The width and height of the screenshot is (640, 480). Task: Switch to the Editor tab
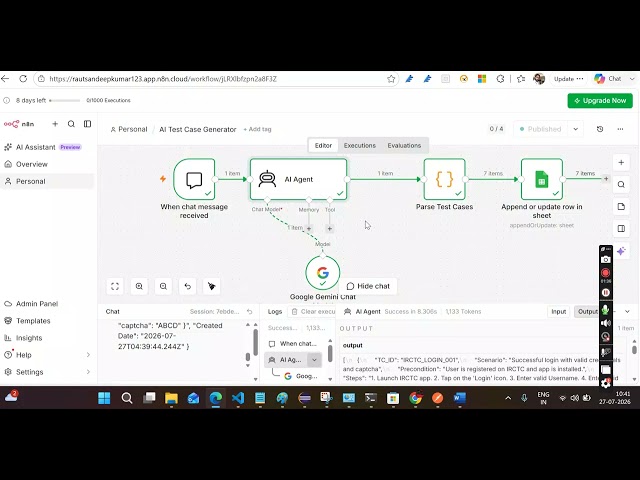coord(323,145)
